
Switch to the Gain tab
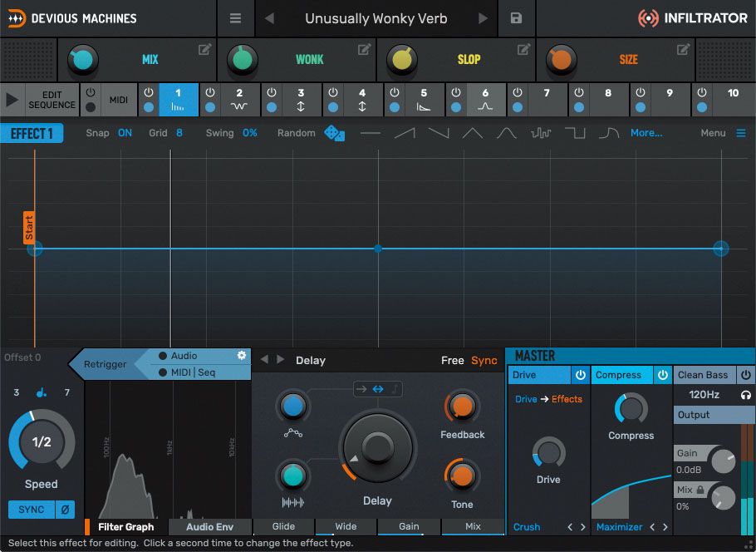pos(409,526)
